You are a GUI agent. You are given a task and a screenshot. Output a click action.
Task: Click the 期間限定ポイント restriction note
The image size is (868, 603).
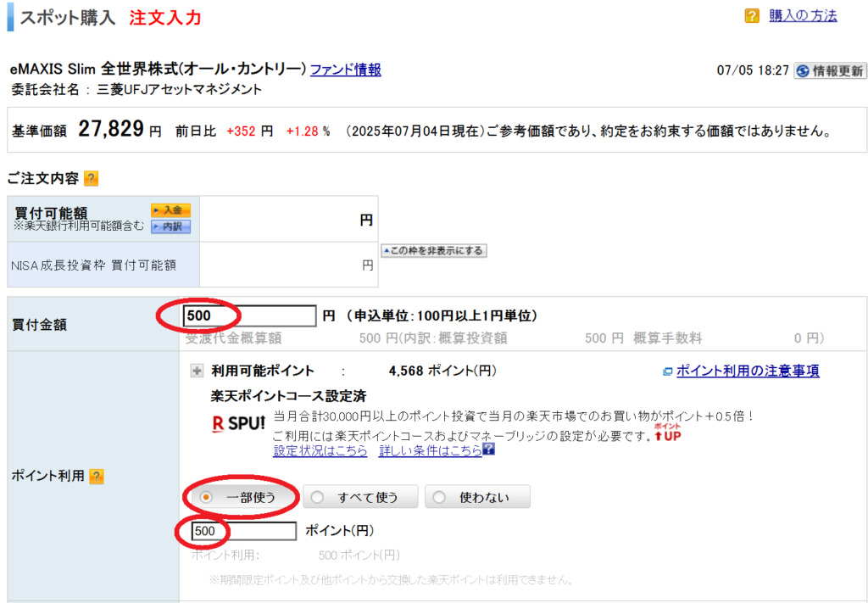pos(391,580)
